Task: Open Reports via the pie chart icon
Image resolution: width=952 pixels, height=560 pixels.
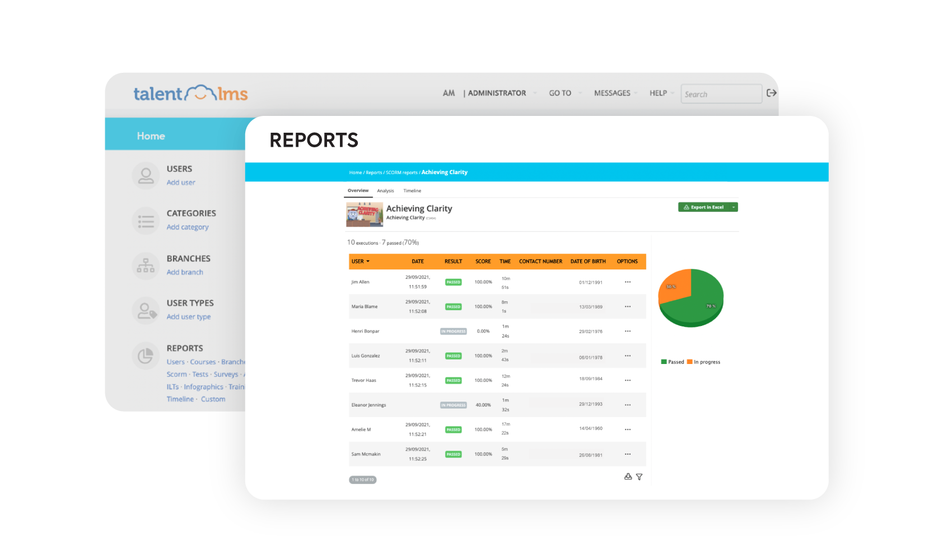Action: pyautogui.click(x=146, y=355)
